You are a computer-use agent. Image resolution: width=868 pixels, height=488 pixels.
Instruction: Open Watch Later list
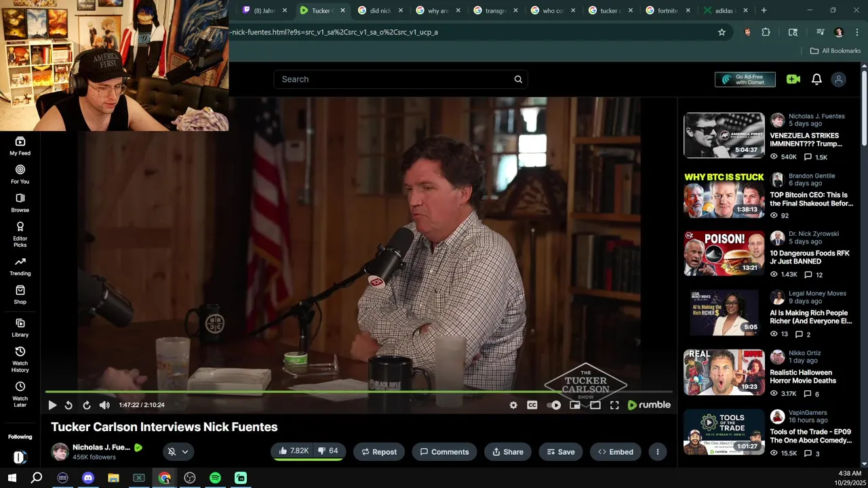tap(20, 393)
